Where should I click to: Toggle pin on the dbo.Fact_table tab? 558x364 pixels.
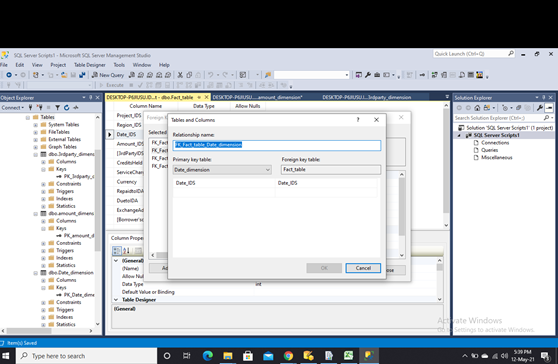tap(199, 97)
